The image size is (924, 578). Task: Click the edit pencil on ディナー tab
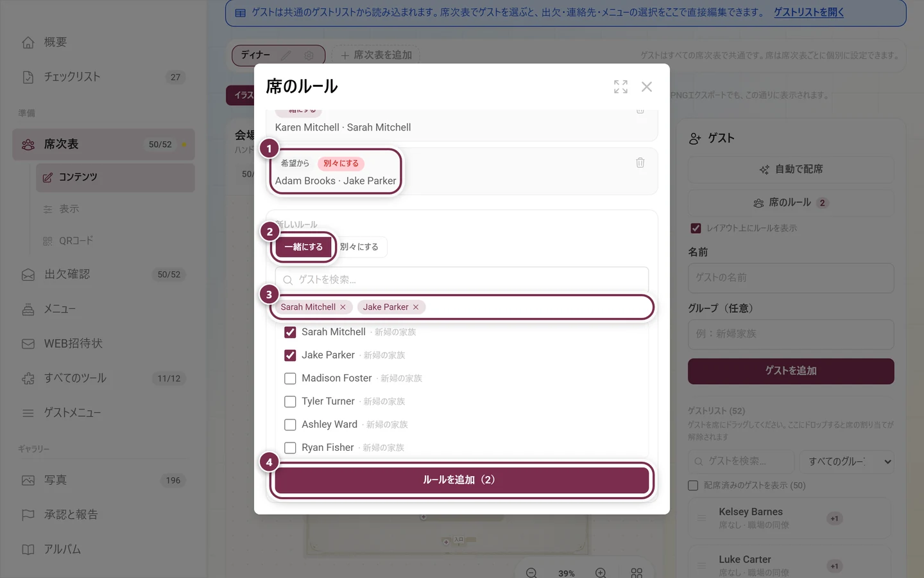click(286, 55)
